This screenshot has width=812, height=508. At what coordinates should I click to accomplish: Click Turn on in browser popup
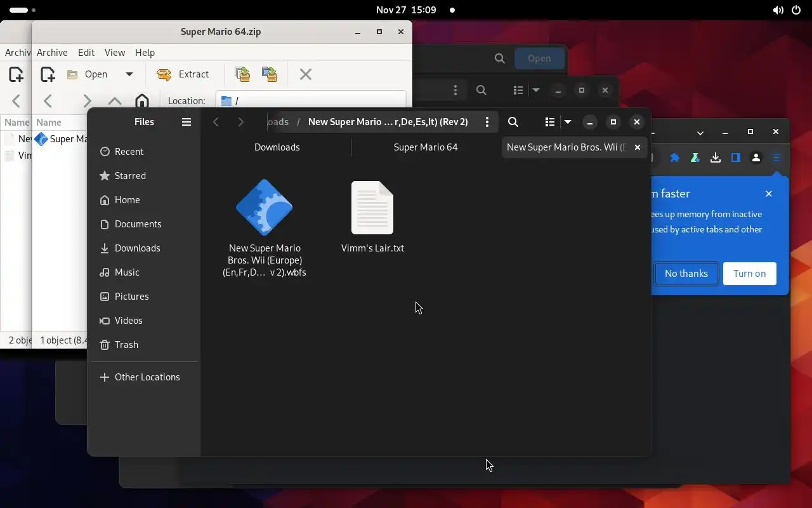click(x=750, y=274)
